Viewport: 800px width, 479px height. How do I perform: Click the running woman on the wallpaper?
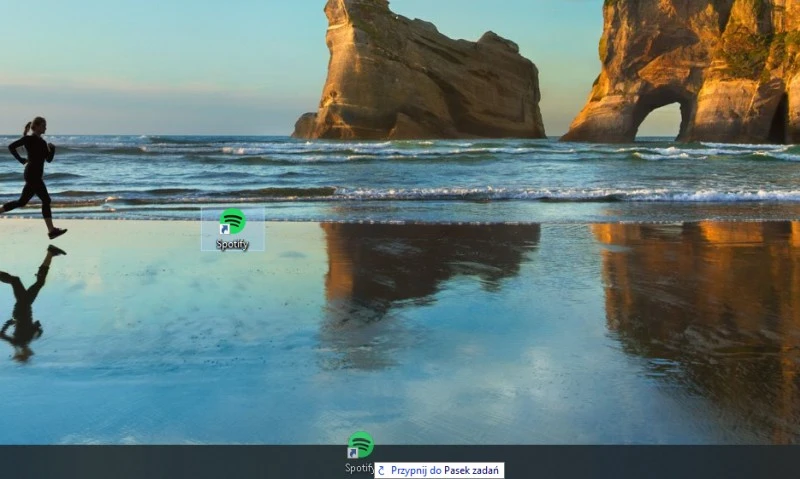coord(33,170)
